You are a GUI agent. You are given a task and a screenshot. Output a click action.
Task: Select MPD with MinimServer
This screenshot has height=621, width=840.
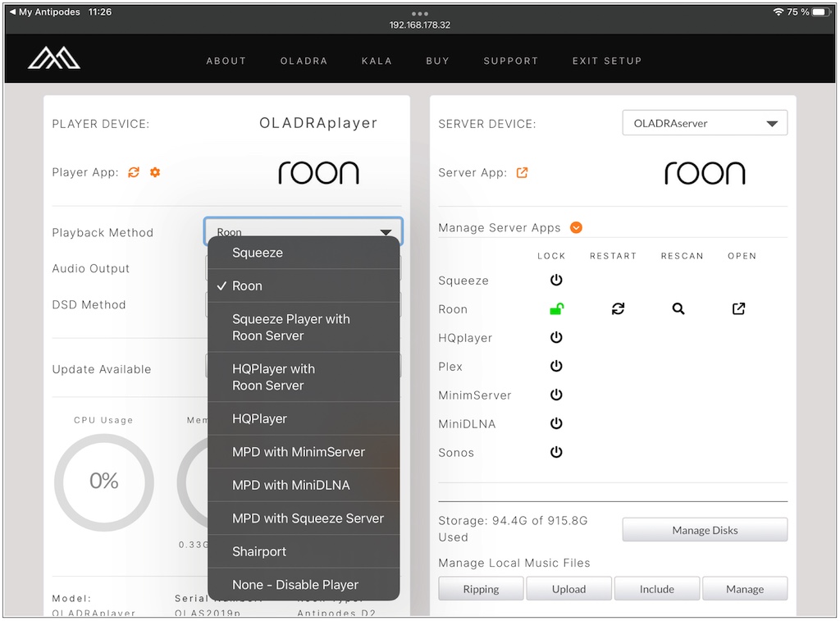[304, 452]
